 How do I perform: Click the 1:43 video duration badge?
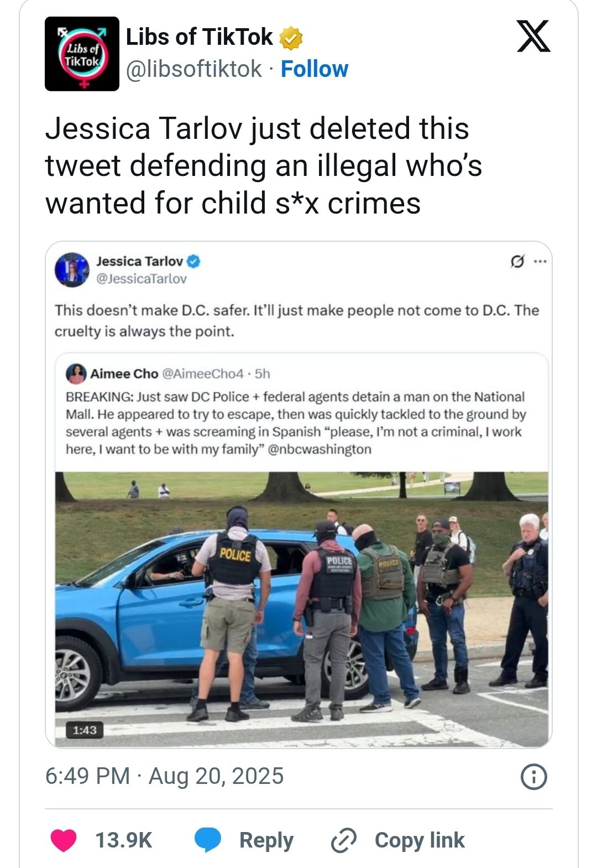(85, 730)
